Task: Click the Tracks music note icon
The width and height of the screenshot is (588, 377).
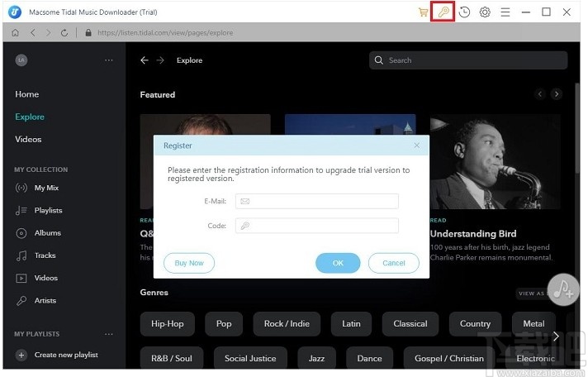Action: [21, 255]
